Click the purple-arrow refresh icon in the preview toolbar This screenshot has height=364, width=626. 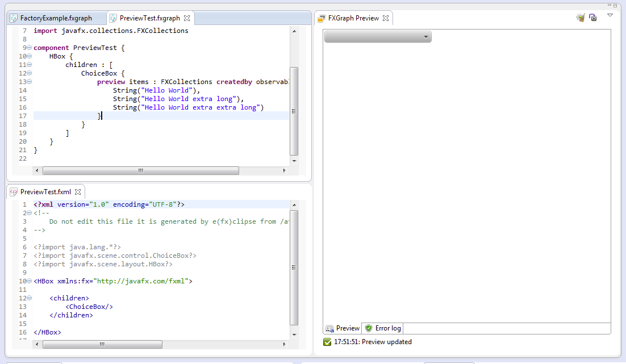pos(592,18)
